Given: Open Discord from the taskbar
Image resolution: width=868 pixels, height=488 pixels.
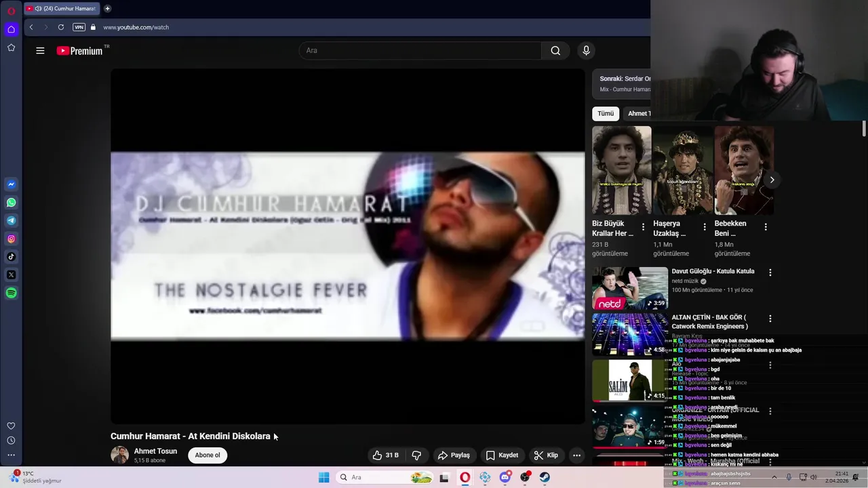Looking at the screenshot, I should click(x=505, y=477).
